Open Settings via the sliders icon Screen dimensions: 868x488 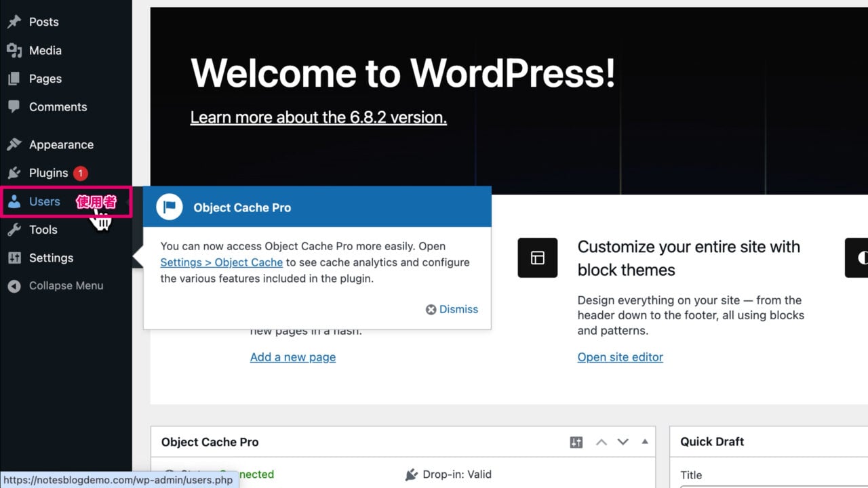click(x=15, y=258)
